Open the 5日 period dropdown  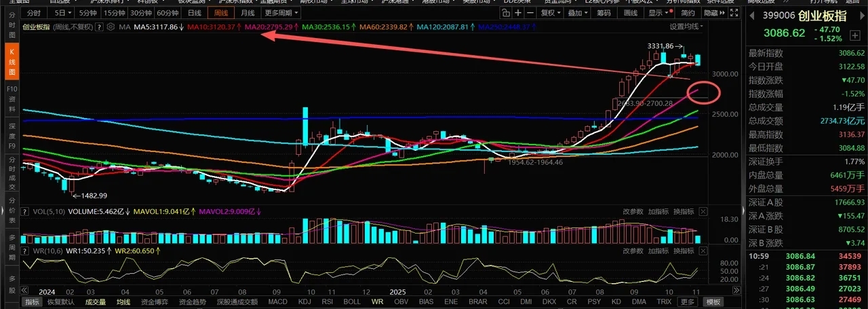pos(62,13)
